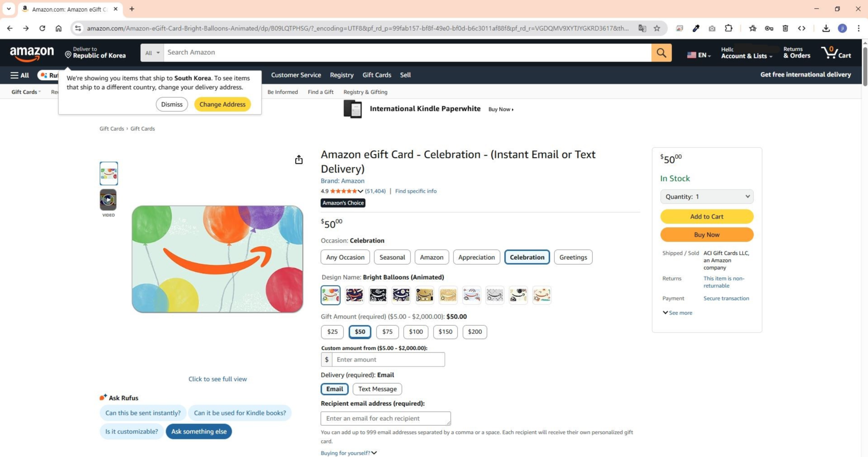Viewport: 868px width, 457px height.
Task: Expand Buying for yourself section
Action: click(x=348, y=453)
